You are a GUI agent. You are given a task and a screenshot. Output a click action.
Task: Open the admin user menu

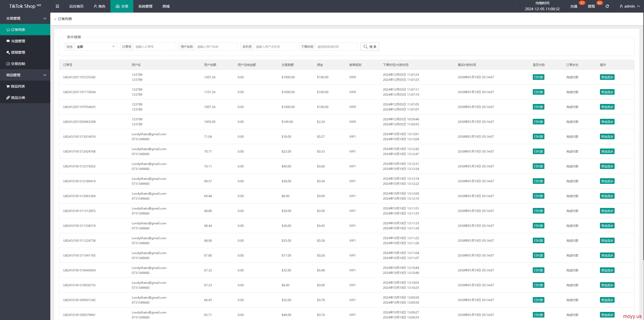630,6
